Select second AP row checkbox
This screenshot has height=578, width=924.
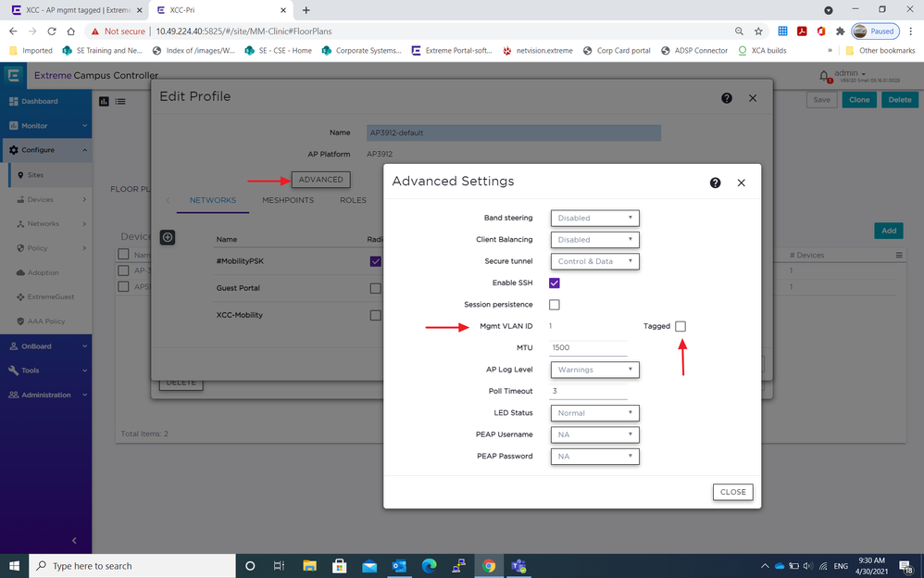123,286
